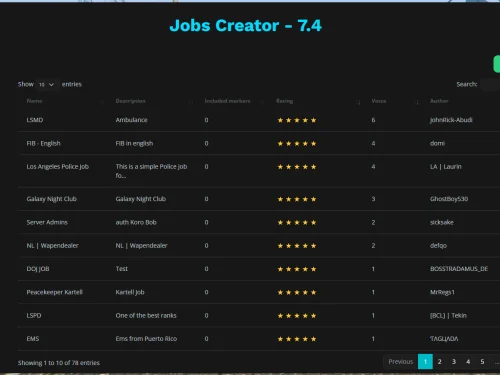
Task: Click the Ambulance description cell
Action: coord(131,120)
